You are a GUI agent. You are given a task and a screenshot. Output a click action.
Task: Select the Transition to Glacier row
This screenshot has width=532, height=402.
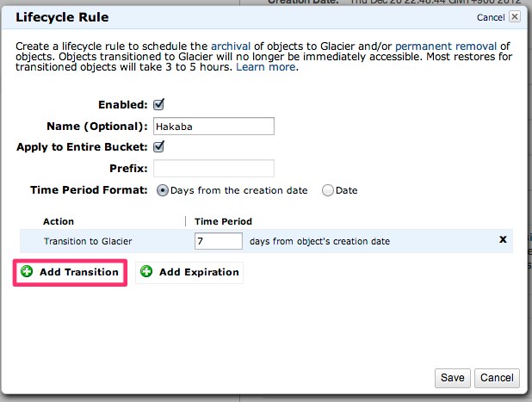[x=88, y=241]
